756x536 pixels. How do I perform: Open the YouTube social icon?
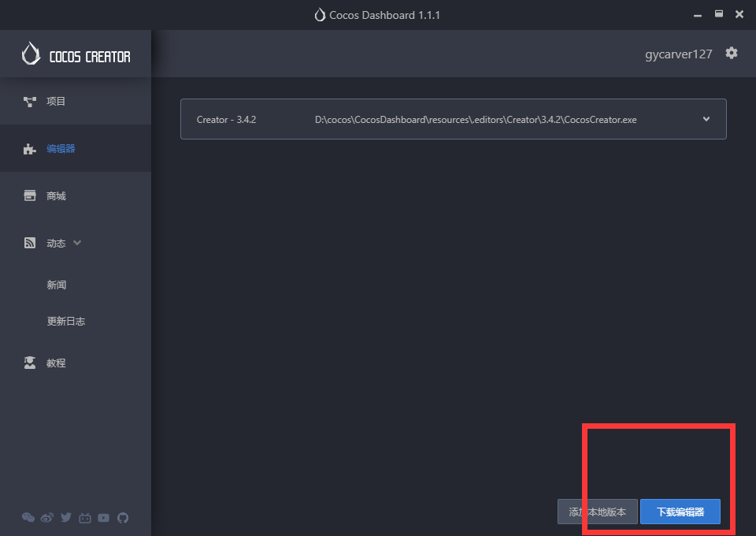[x=104, y=518]
